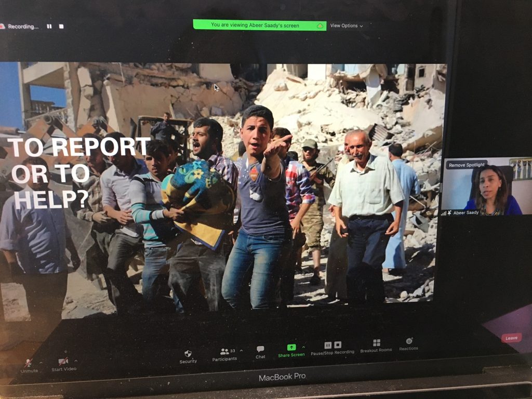This screenshot has width=532, height=399.
Task: Expand share options arrow beside Share Screen
Action: point(303,347)
